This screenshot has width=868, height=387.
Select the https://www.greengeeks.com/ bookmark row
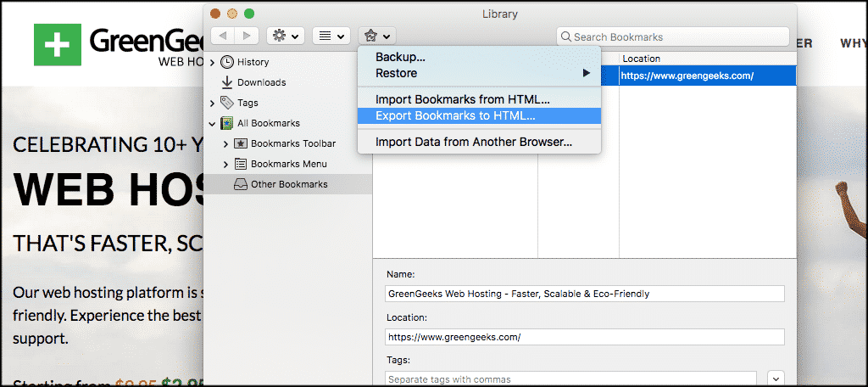(698, 76)
